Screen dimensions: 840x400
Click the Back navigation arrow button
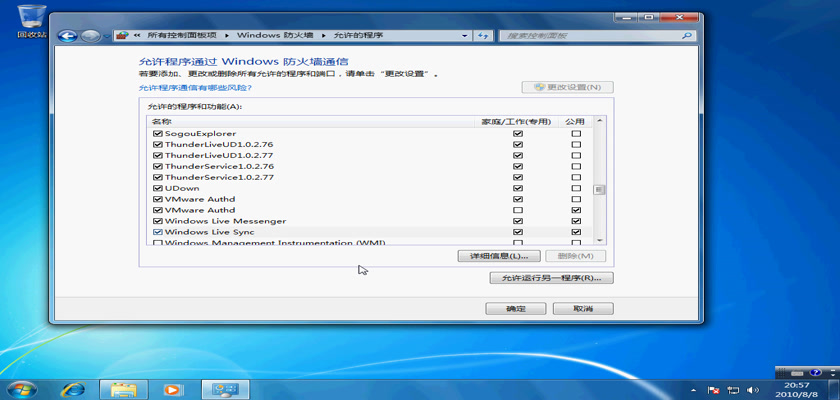[x=68, y=35]
